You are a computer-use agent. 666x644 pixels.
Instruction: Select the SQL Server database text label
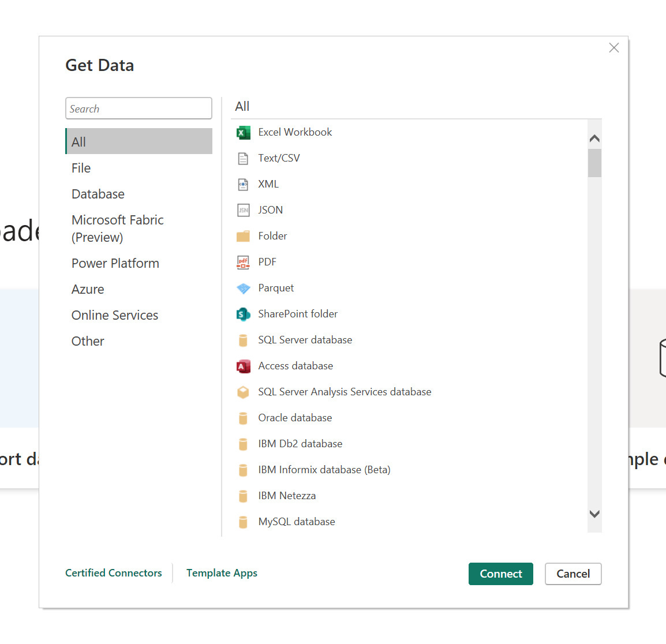[x=305, y=340]
